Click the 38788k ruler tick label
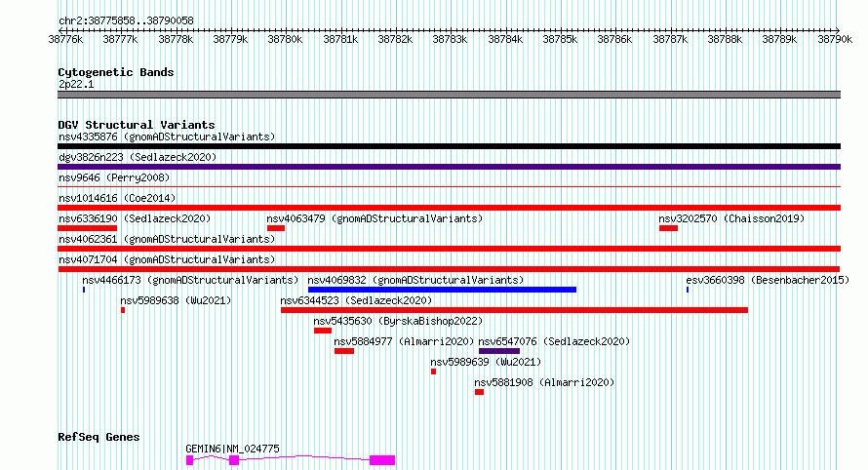Image resolution: width=868 pixels, height=470 pixels. tap(725, 39)
